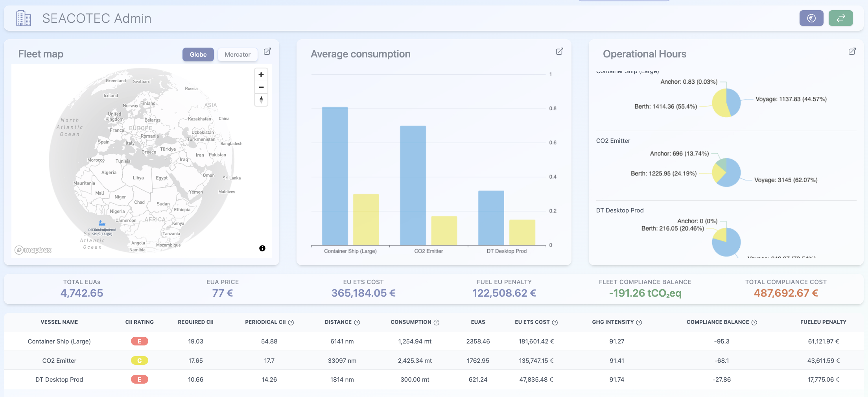Open Average consumption in expanded view

click(x=560, y=51)
